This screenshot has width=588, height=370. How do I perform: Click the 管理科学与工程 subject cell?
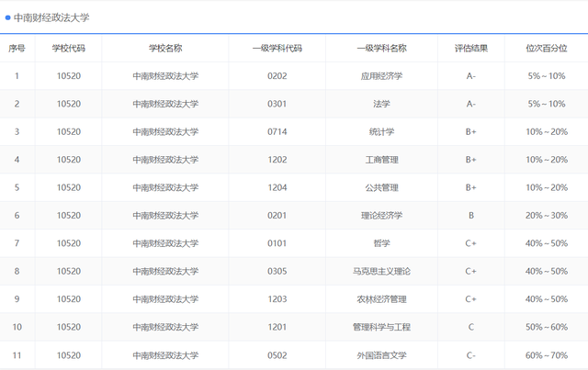[x=382, y=327]
